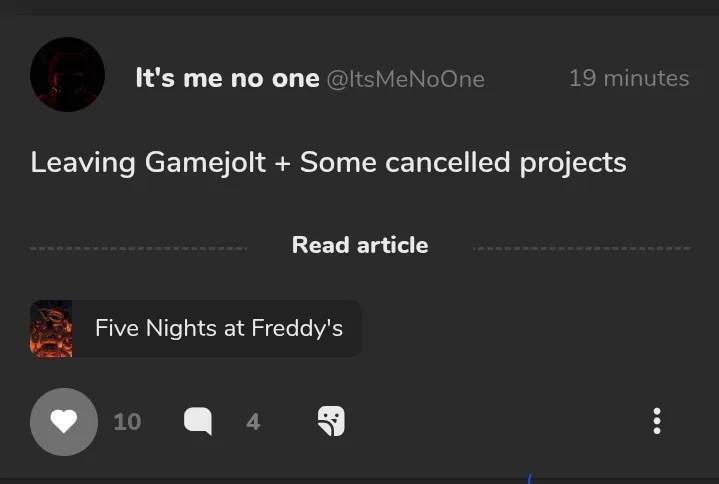The height and width of the screenshot is (484, 719).
Task: View who liked via the 10 count
Action: point(127,422)
